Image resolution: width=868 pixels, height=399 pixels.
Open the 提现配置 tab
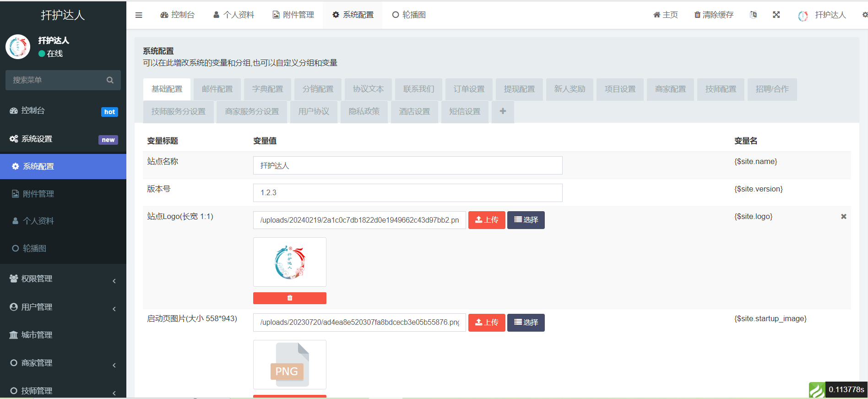click(519, 89)
